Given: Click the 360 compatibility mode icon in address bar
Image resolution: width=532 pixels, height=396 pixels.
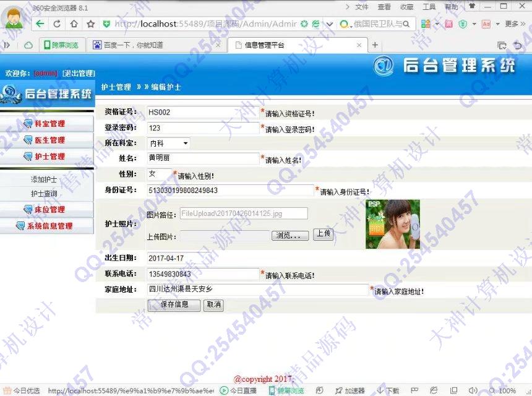Looking at the screenshot, I should (x=316, y=24).
